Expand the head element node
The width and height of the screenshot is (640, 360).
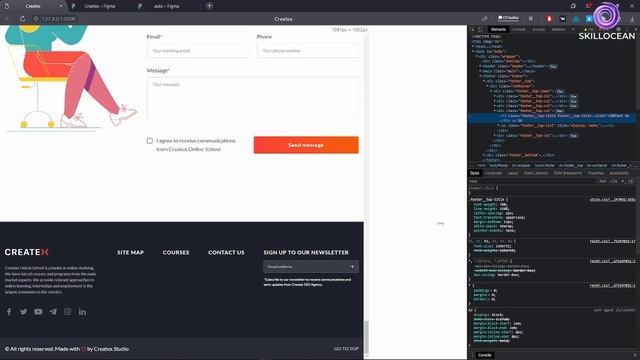coord(473,47)
